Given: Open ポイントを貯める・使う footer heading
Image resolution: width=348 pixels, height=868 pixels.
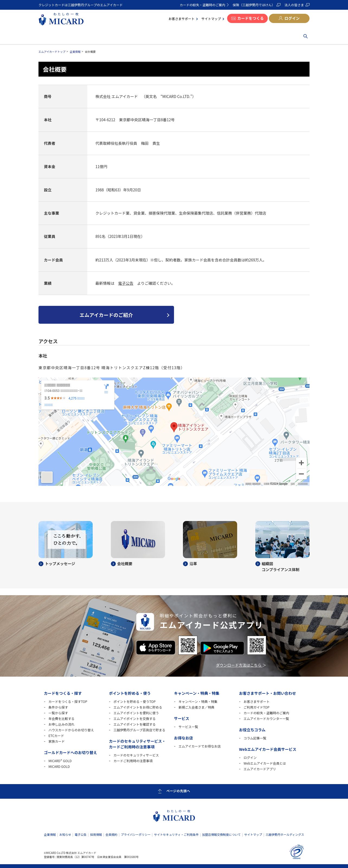Looking at the screenshot, I should [x=130, y=693].
